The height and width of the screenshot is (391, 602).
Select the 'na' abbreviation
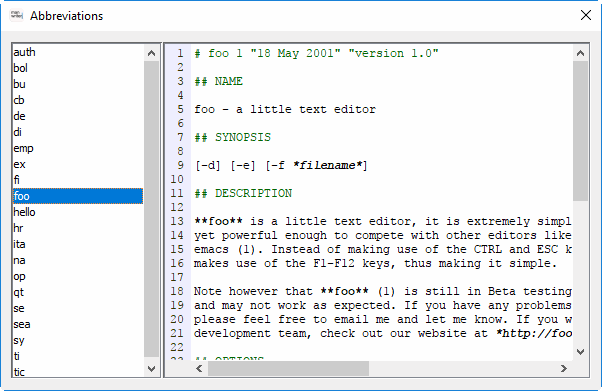pos(78,260)
